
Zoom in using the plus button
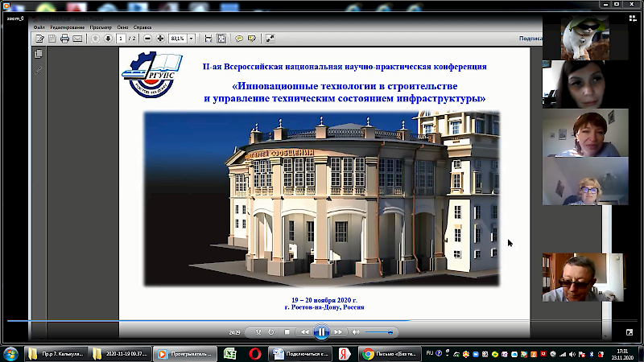point(160,38)
